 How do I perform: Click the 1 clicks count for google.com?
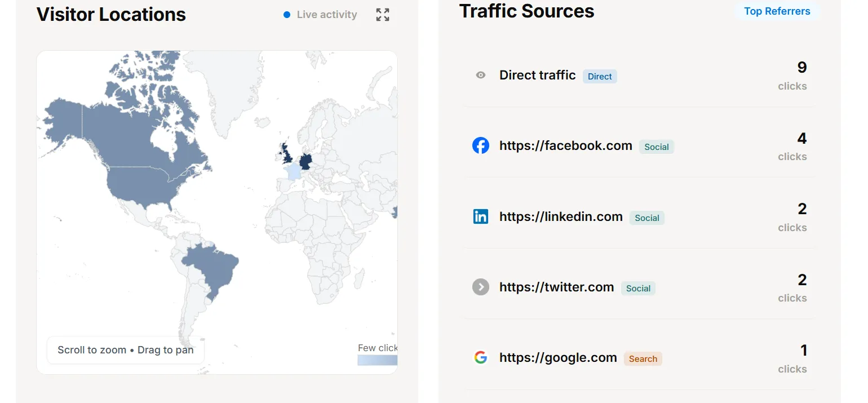click(792, 358)
